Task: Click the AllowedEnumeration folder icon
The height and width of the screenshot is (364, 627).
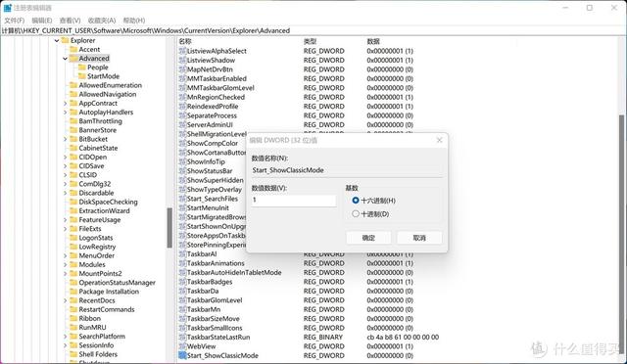Action: click(73, 85)
